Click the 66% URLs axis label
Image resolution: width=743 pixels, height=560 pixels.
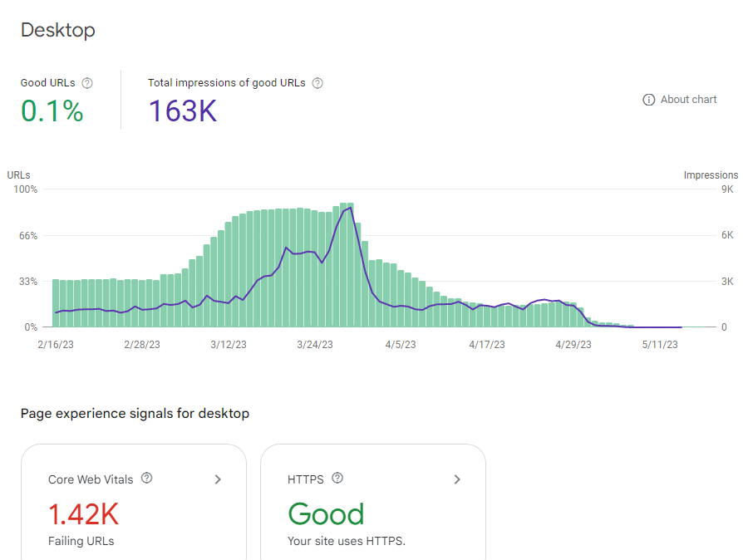28,236
